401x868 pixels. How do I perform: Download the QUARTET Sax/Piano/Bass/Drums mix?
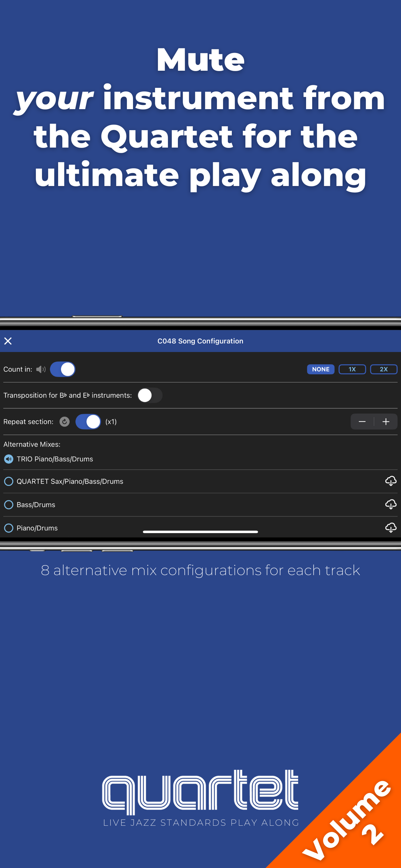click(x=391, y=481)
